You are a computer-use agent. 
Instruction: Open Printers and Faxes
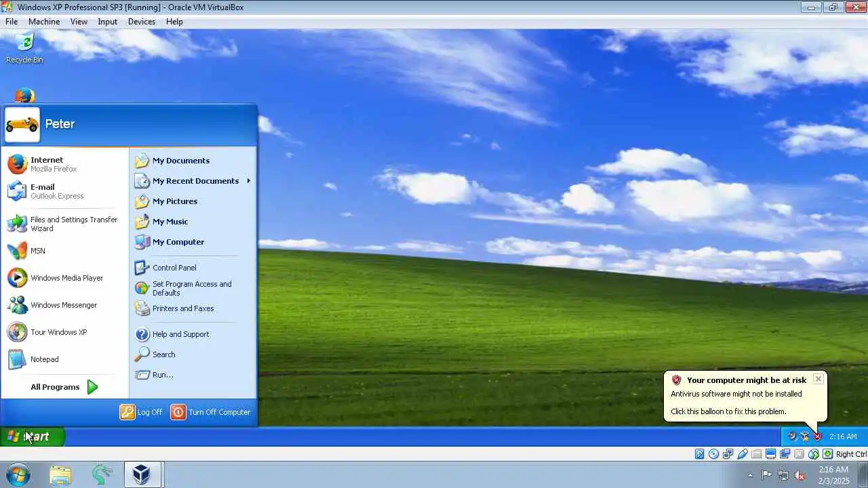[193, 308]
